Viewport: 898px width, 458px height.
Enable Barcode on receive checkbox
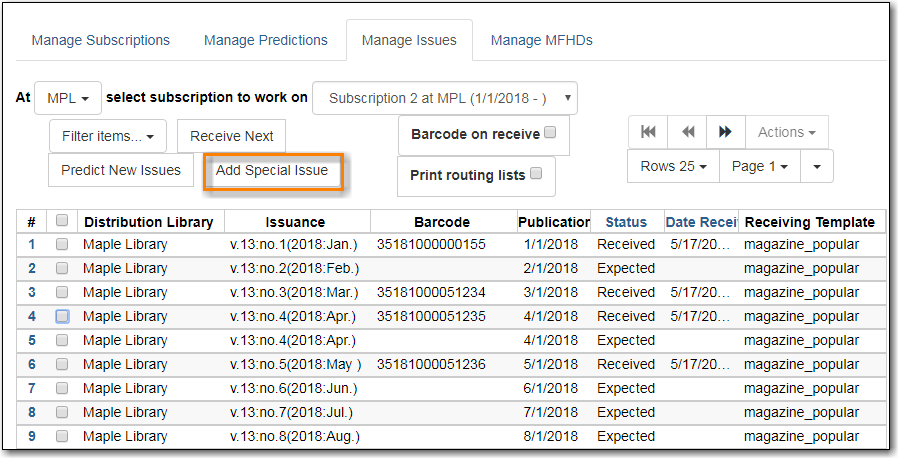[x=550, y=133]
